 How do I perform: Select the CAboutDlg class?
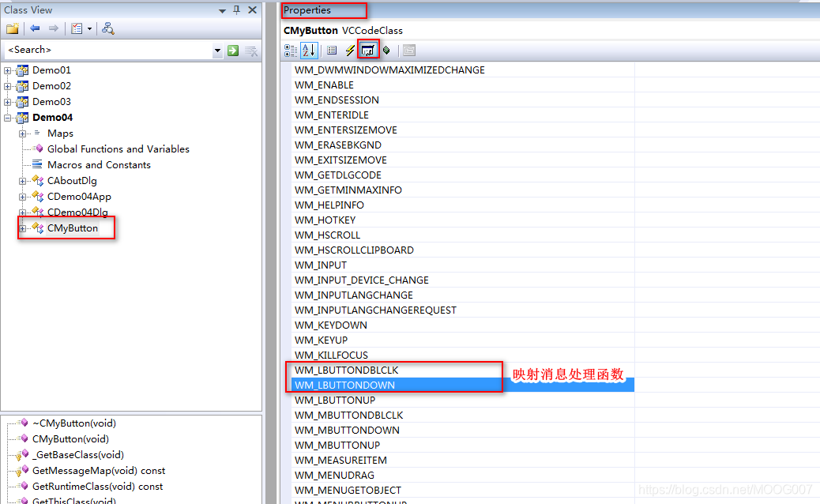(72, 180)
